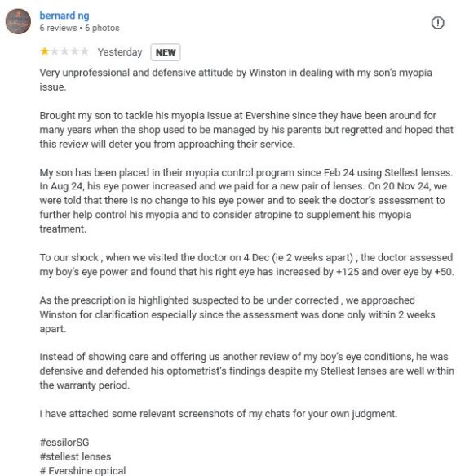Image resolution: width=465 pixels, height=476 pixels.
Task: Select the 6 reviews 6 photos subtitle
Action: [79, 28]
